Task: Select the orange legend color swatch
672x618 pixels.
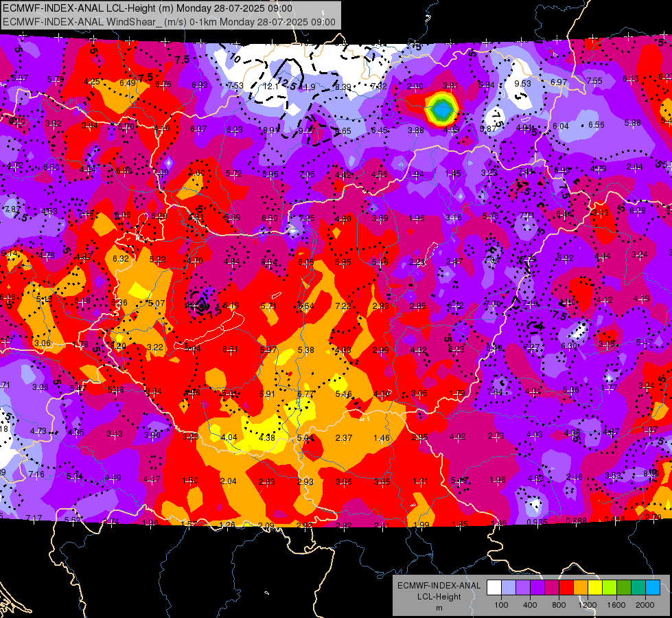Action: tap(580, 588)
